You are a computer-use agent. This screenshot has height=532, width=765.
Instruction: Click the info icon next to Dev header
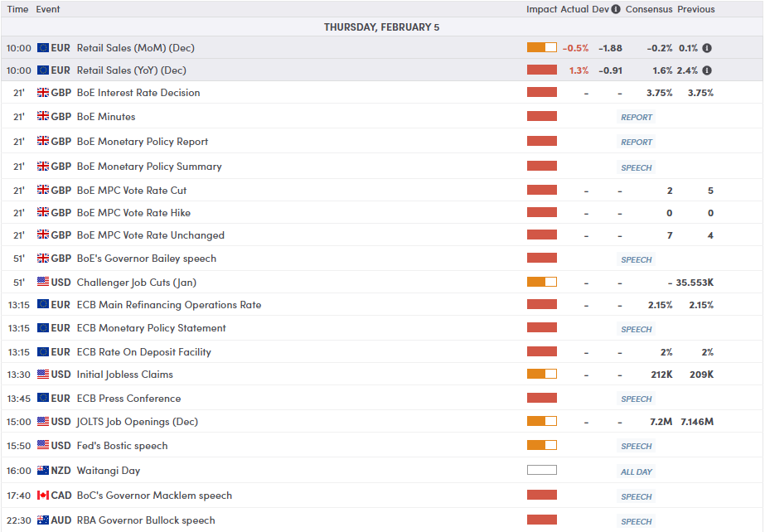coord(616,9)
